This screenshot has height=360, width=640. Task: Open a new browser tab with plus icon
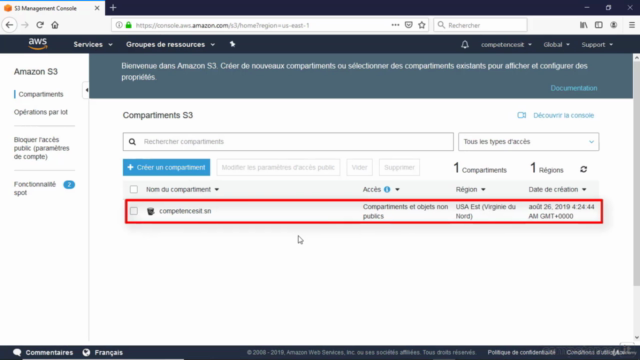113,8
